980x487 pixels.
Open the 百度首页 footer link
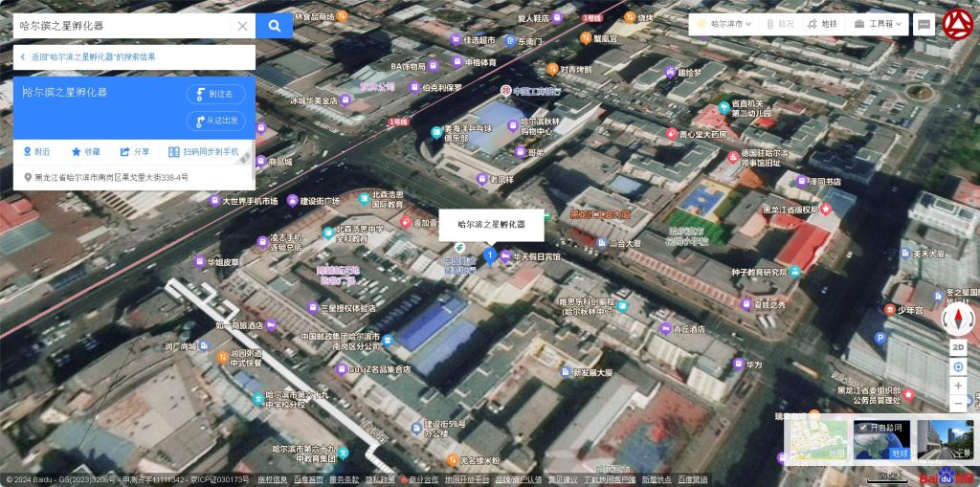click(x=307, y=479)
